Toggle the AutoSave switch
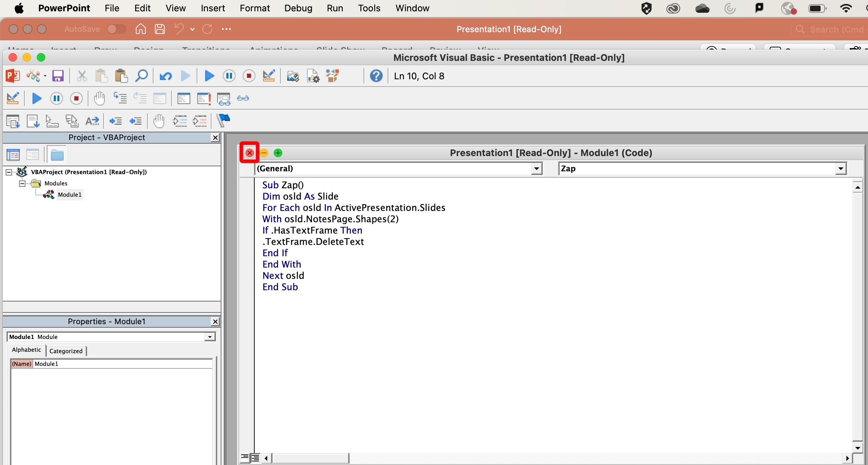The height and width of the screenshot is (465, 868). 116,29
